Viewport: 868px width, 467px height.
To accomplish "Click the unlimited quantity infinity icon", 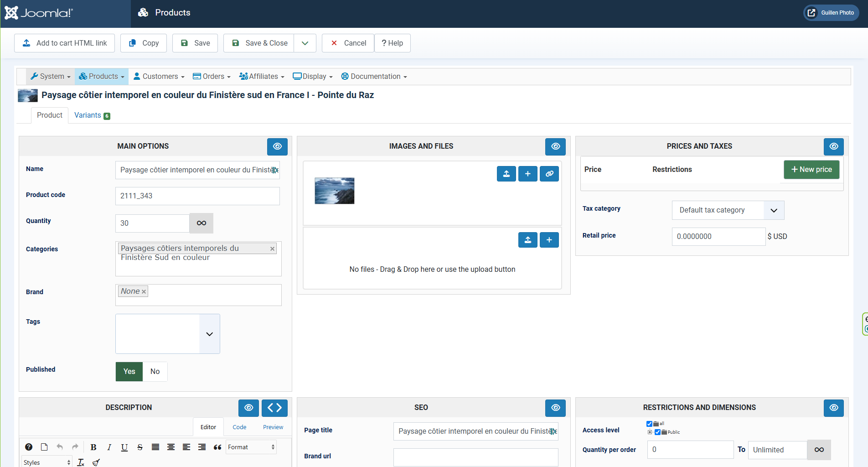I will [201, 223].
